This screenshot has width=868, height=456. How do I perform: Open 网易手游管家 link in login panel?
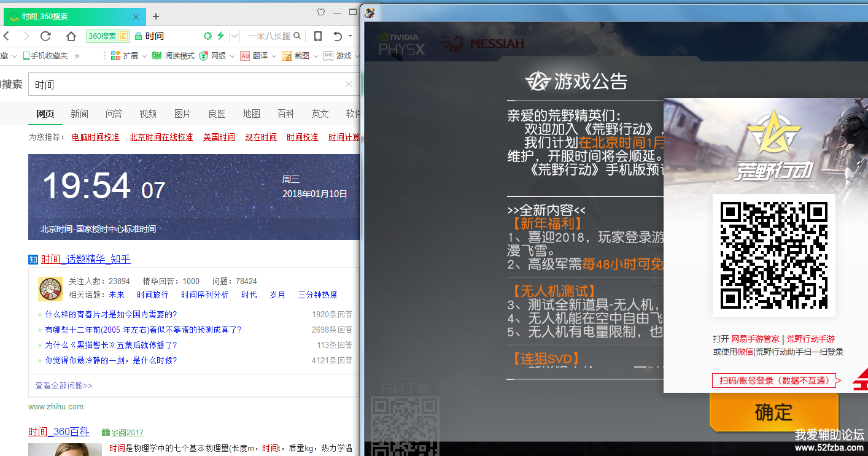755,339
